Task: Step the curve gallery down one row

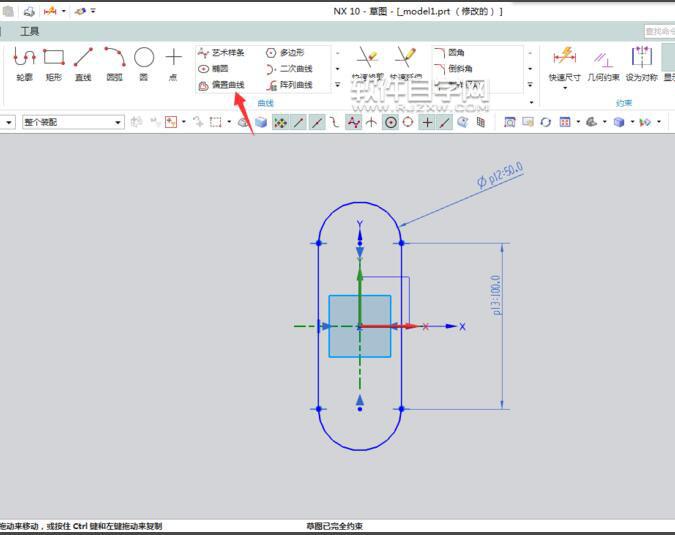Action: [338, 69]
